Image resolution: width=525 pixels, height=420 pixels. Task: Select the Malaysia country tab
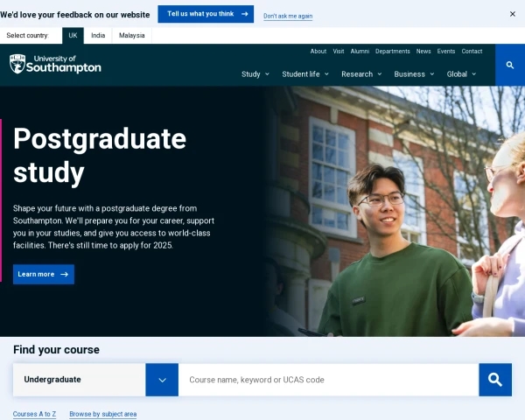tap(132, 36)
